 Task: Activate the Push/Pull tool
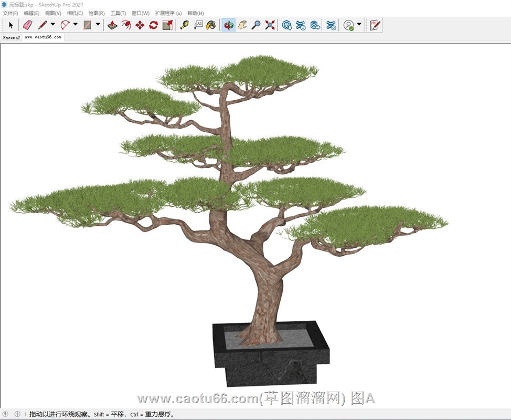point(112,25)
